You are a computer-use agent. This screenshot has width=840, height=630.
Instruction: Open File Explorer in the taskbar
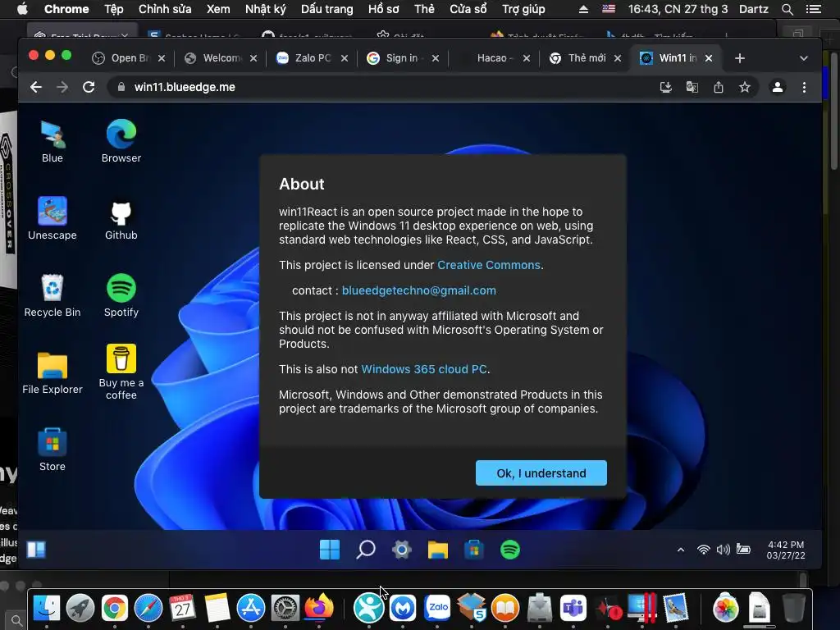(438, 550)
